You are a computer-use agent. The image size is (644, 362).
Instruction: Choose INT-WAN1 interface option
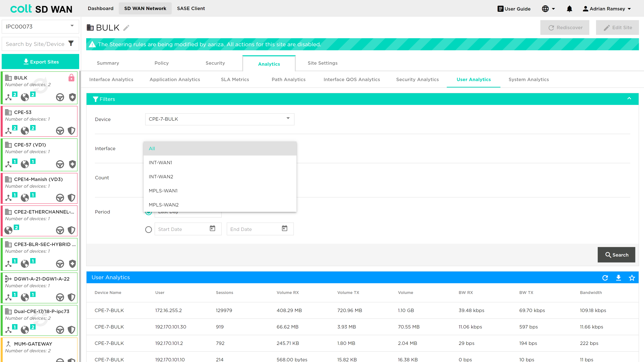(220, 162)
